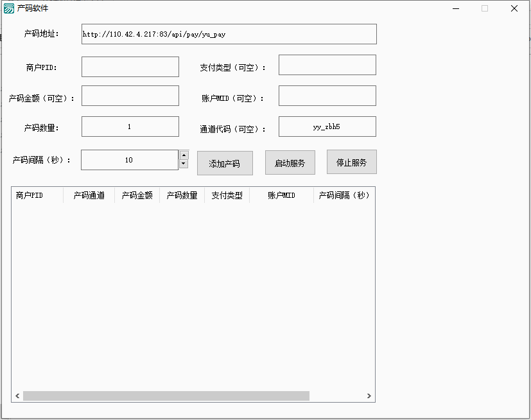
Task: Minimize the 产码软件 window
Action: (455, 8)
